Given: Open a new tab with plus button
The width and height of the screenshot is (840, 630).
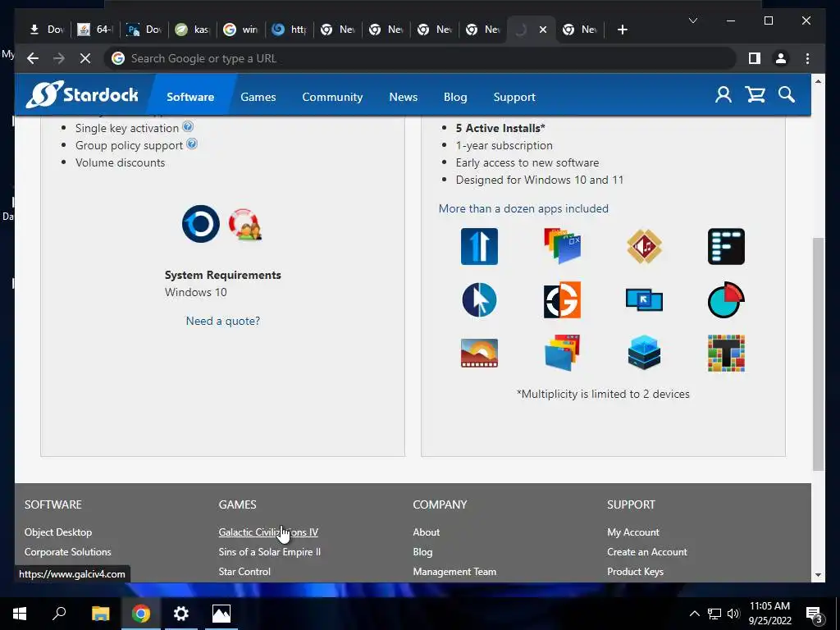Looking at the screenshot, I should (x=622, y=30).
